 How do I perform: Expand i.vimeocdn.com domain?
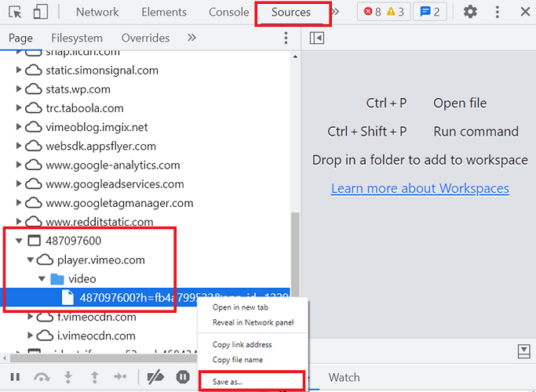pyautogui.click(x=31, y=336)
